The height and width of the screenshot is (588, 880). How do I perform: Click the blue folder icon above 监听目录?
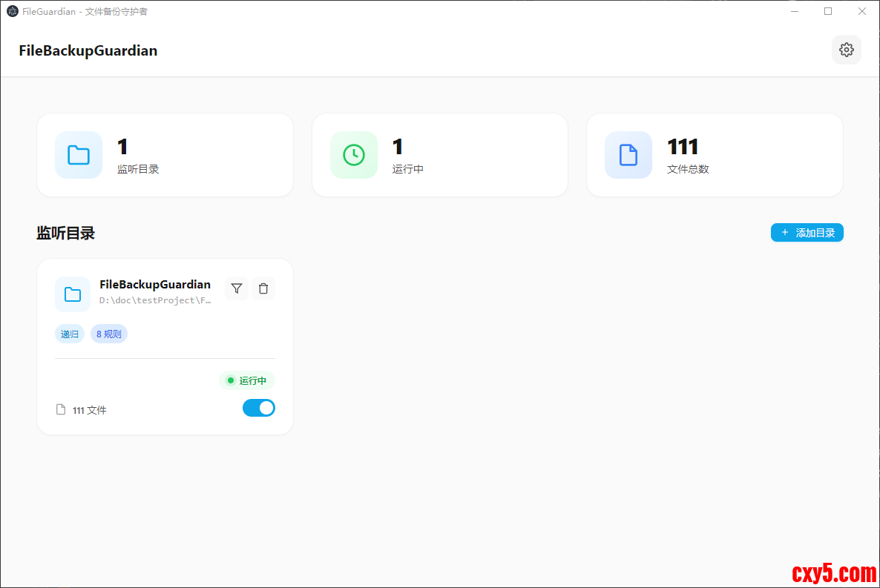click(79, 155)
